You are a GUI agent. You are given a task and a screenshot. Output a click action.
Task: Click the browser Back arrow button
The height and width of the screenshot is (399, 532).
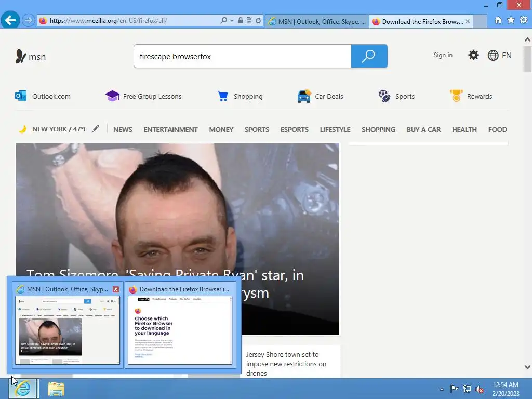[10, 20]
